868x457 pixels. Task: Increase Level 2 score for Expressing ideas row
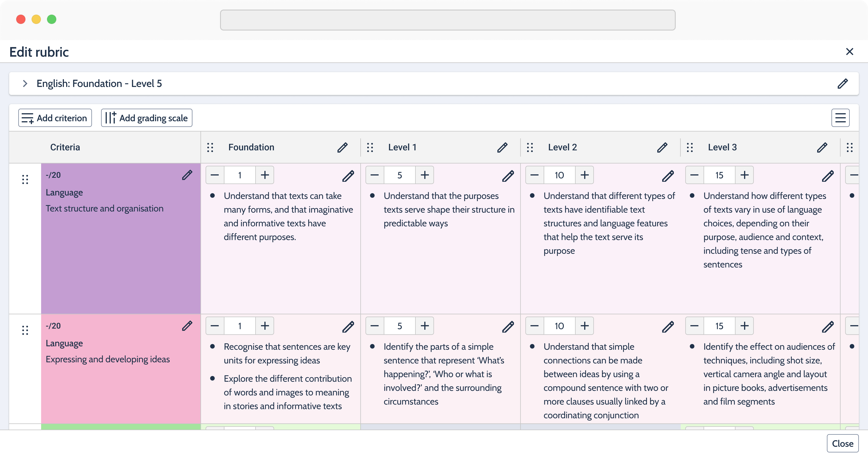(585, 326)
